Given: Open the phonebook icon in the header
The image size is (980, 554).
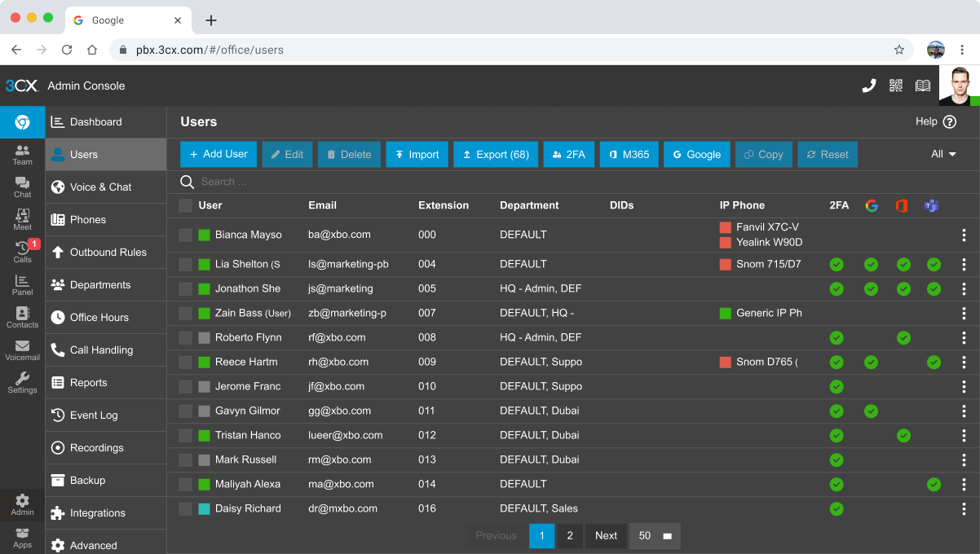Looking at the screenshot, I should pos(922,85).
